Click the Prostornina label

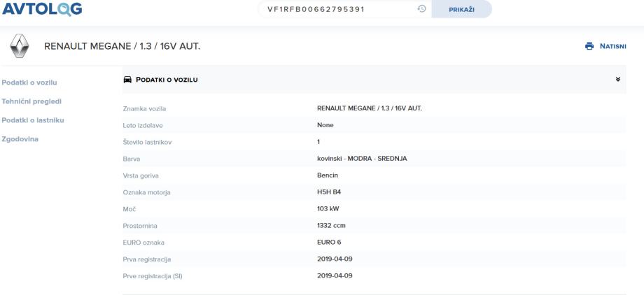pos(140,226)
